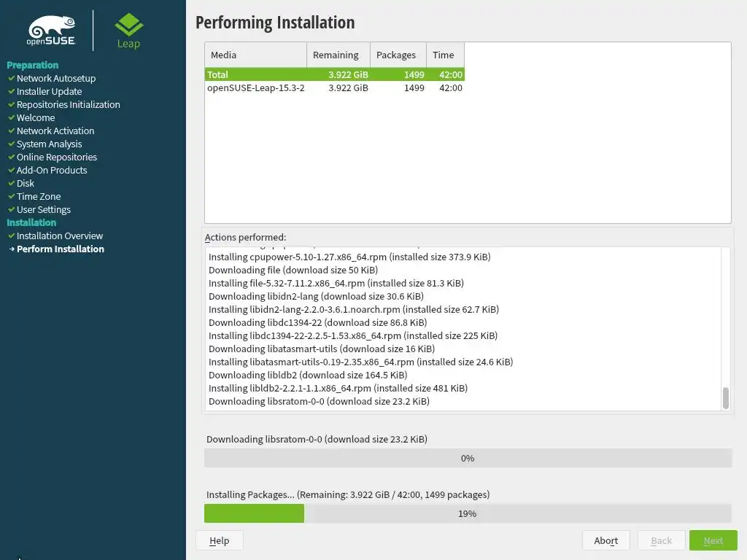The height and width of the screenshot is (560, 747).
Task: Click the 'Downloading libldb2' log line
Action: tap(308, 375)
